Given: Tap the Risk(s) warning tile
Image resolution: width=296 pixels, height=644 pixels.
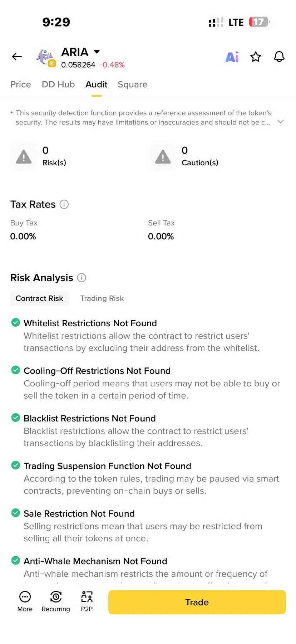Looking at the screenshot, I should 39,157.
